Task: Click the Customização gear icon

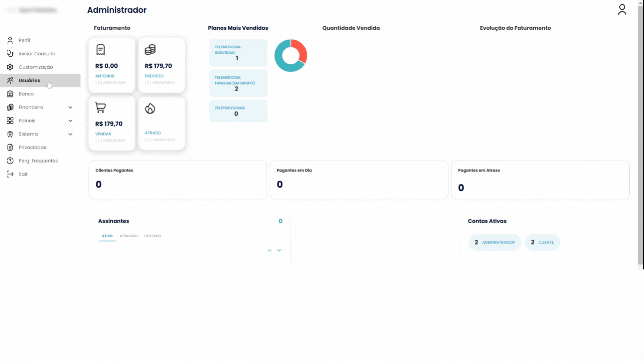Action: [x=10, y=67]
